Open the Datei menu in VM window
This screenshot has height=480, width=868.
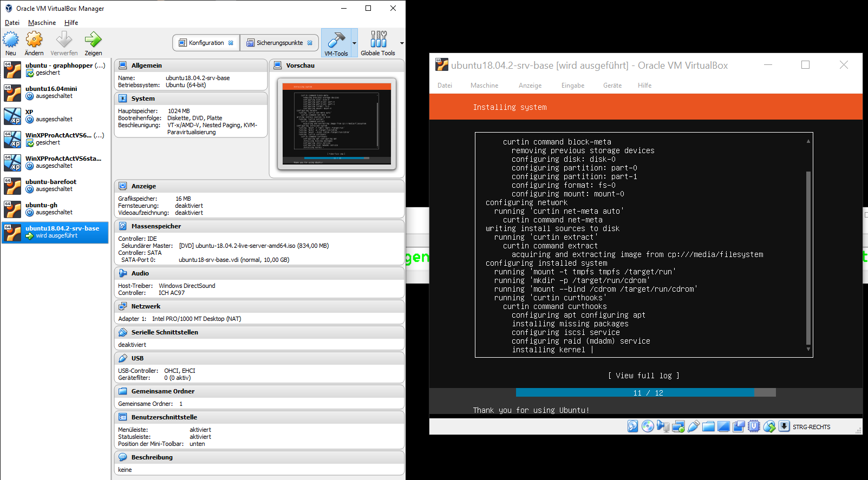(445, 86)
